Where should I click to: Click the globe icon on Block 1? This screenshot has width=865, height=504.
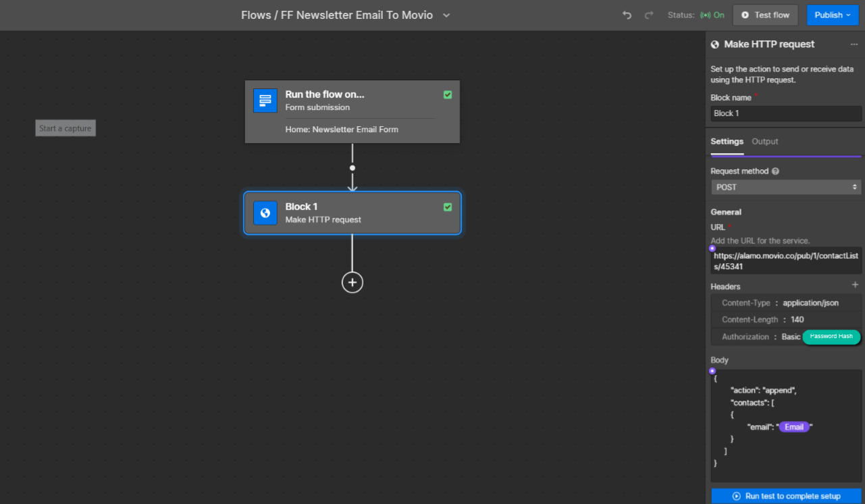coord(265,213)
